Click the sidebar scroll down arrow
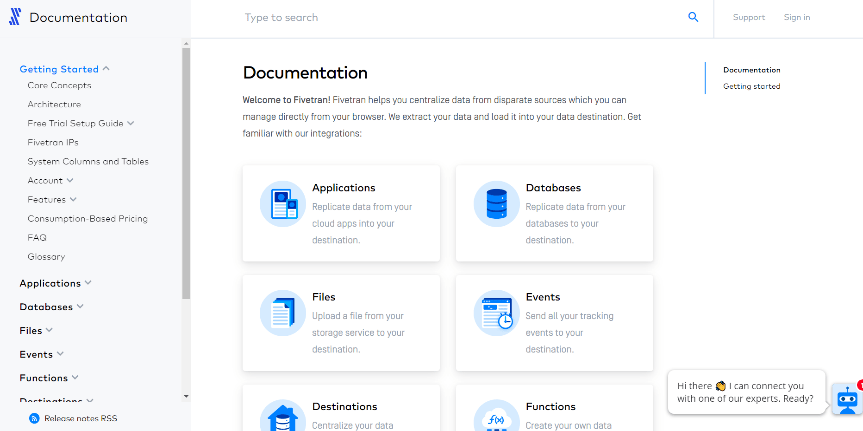 (x=186, y=396)
